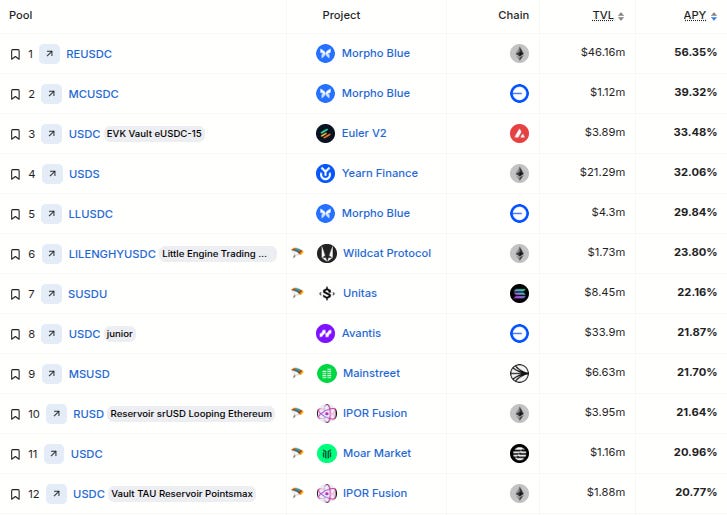Click the Solana chain icon for SUSDU
The height and width of the screenshot is (515, 727).
click(x=519, y=293)
